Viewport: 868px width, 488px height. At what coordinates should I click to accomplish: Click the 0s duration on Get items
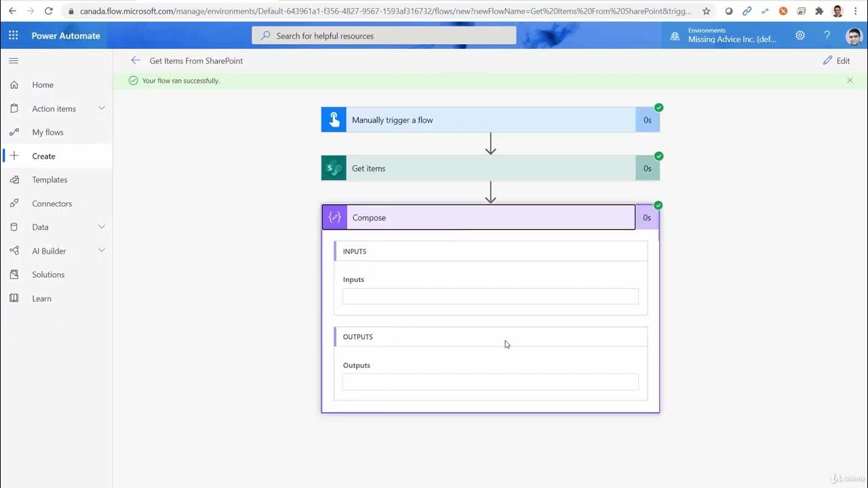point(648,168)
